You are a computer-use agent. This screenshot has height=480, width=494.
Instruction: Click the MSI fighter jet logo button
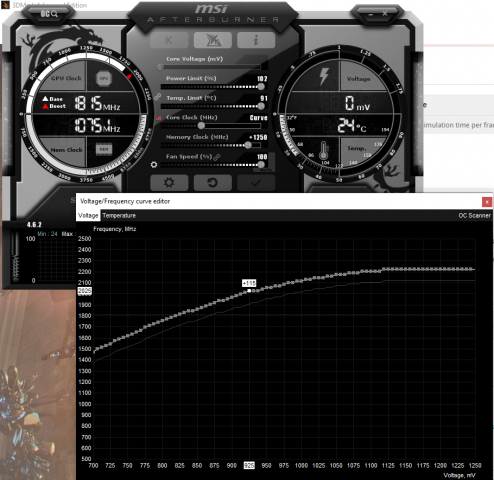point(213,40)
